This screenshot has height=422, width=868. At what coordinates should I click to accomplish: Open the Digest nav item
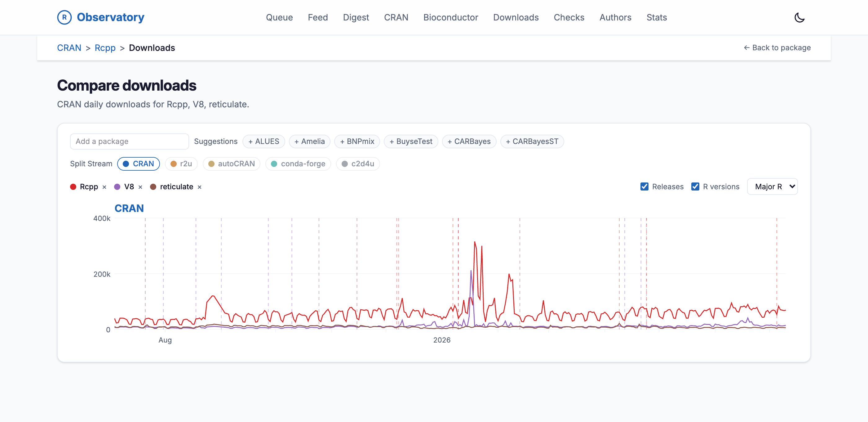356,17
